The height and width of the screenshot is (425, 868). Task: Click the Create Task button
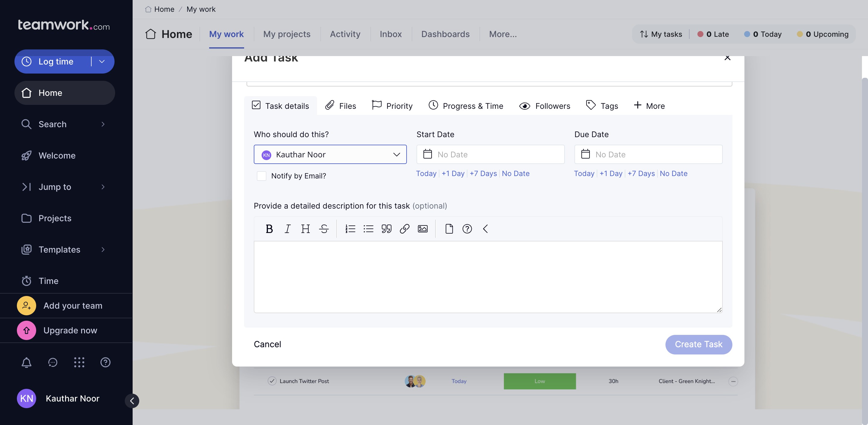[x=698, y=344]
